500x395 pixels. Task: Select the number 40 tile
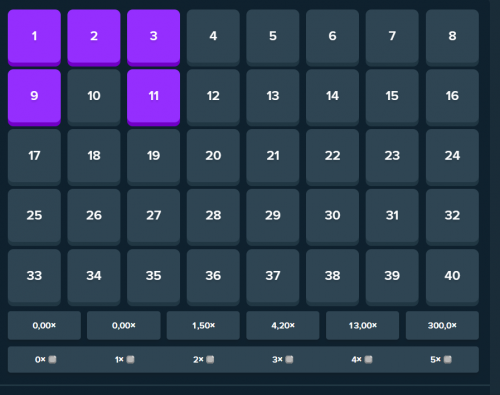pos(452,277)
